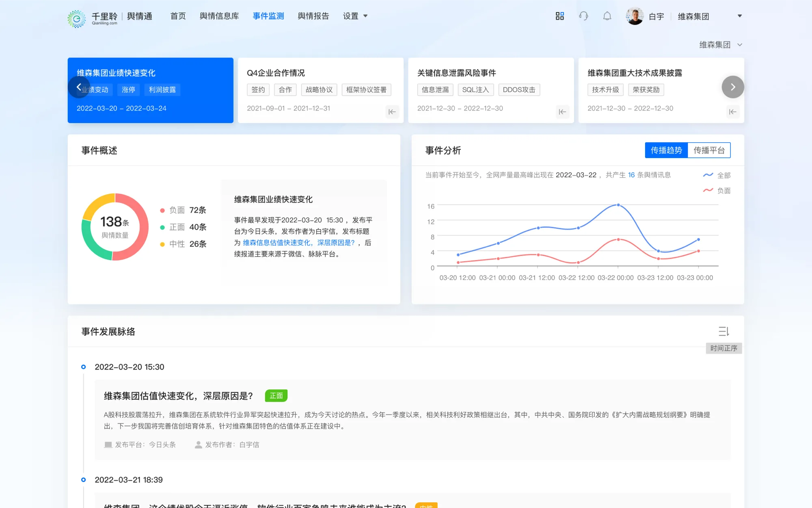Screen dimensions: 812x508
Task: Select the 维森集团业绩快速变化 event card
Action: pyautogui.click(x=150, y=90)
